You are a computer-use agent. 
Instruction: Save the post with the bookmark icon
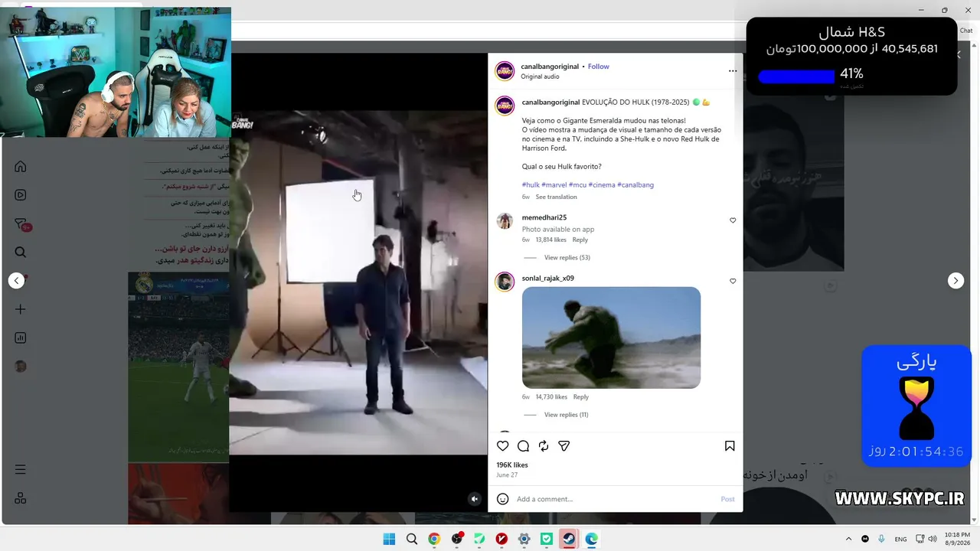coord(730,446)
